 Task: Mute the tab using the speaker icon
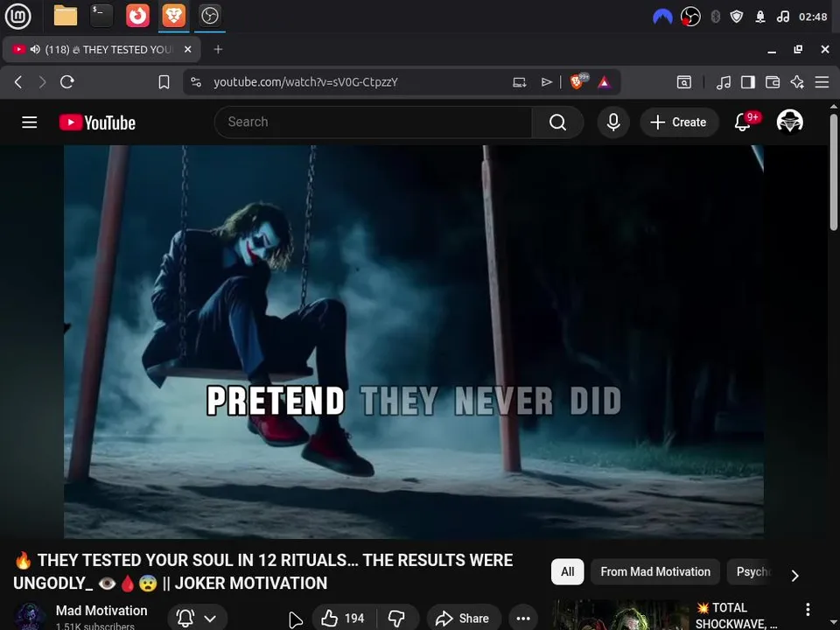coord(35,49)
